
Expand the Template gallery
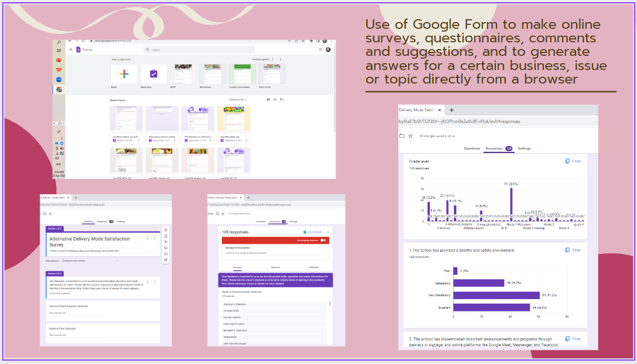click(263, 59)
